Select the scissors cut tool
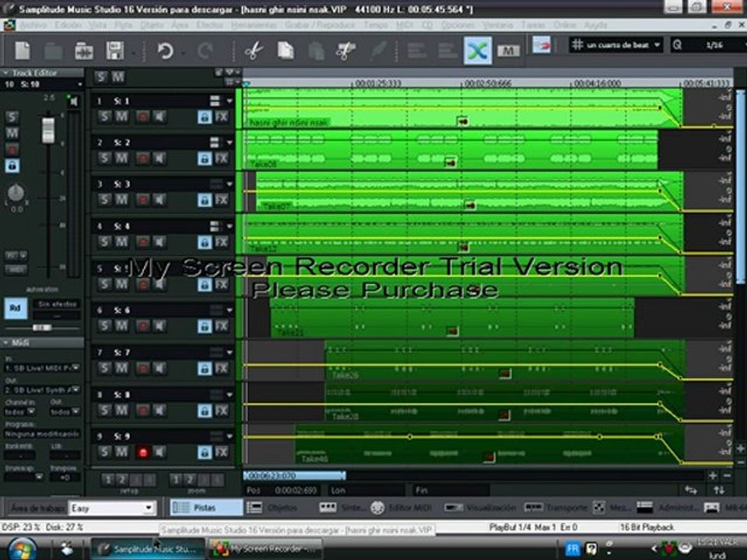This screenshot has width=747, height=560. click(254, 51)
